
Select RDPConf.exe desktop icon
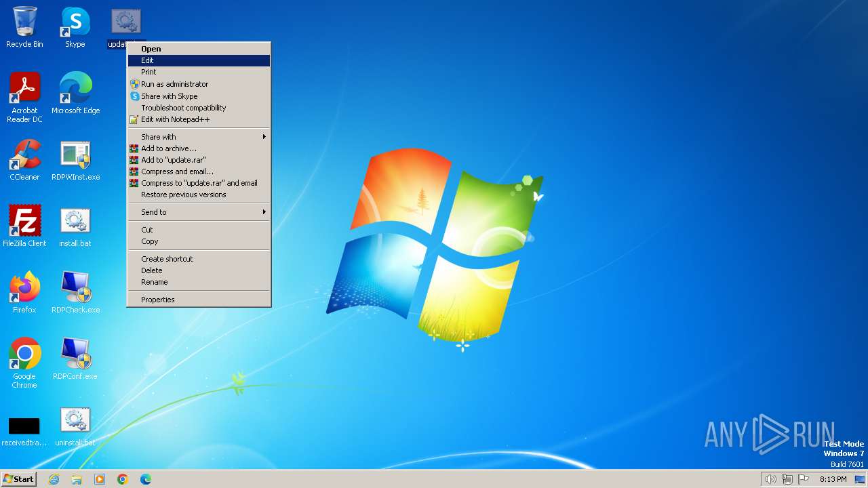point(75,359)
